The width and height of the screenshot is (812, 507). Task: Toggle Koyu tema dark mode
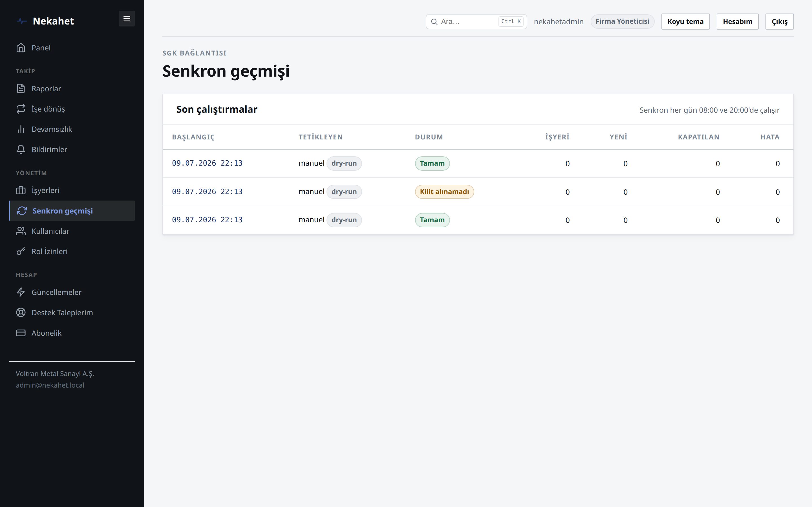coord(685,21)
